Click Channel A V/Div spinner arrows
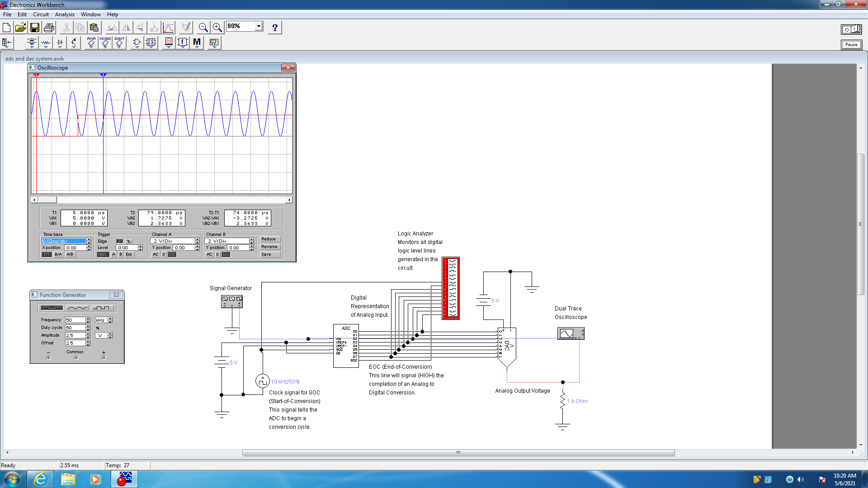 pos(197,241)
